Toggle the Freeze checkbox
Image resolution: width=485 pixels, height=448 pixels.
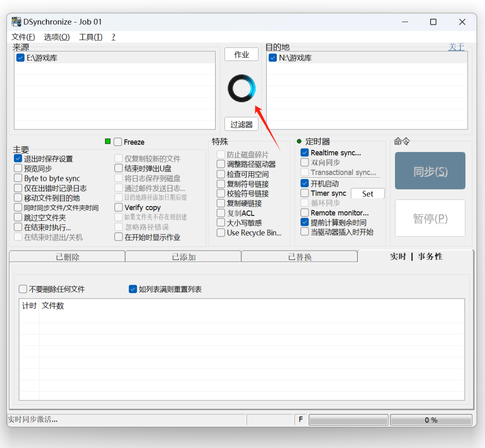[x=118, y=142]
